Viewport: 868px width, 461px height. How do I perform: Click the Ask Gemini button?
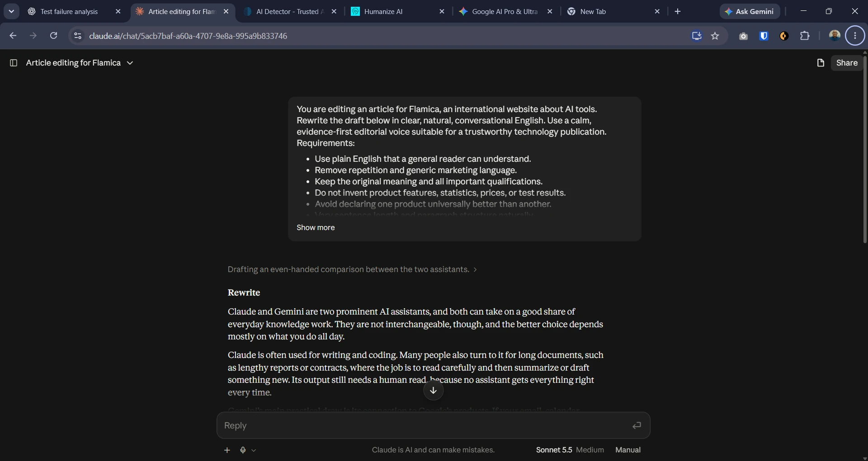pyautogui.click(x=750, y=11)
